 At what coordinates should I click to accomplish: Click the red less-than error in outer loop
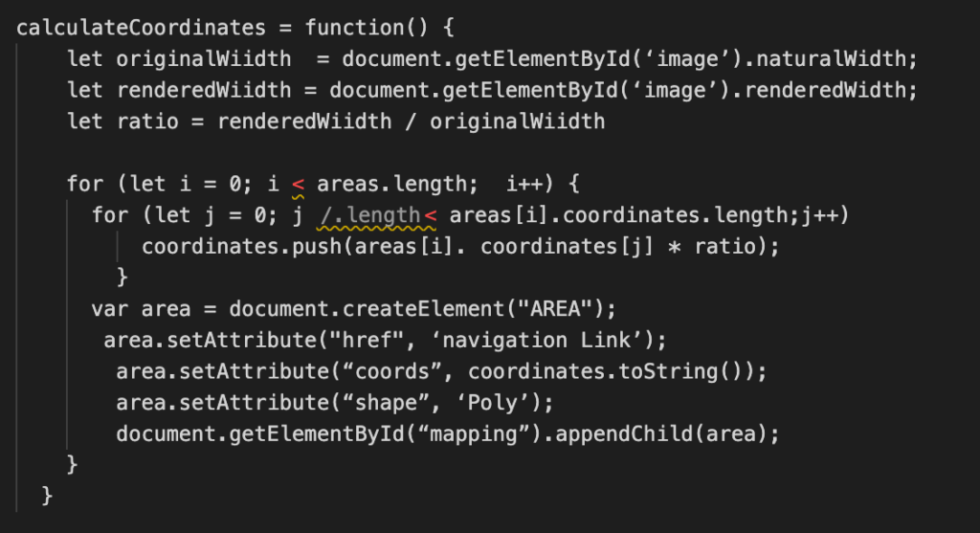pyautogui.click(x=298, y=185)
